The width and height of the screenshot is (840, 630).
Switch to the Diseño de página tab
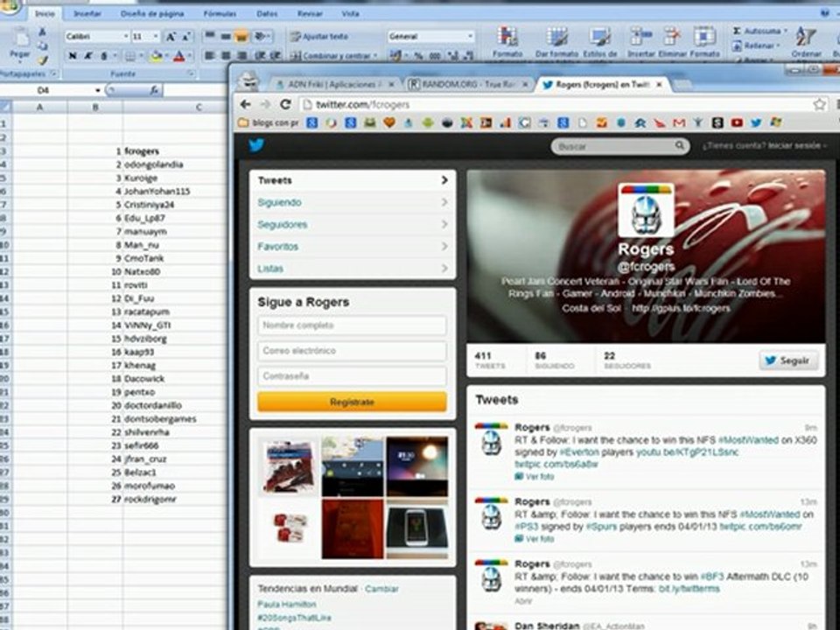[152, 13]
